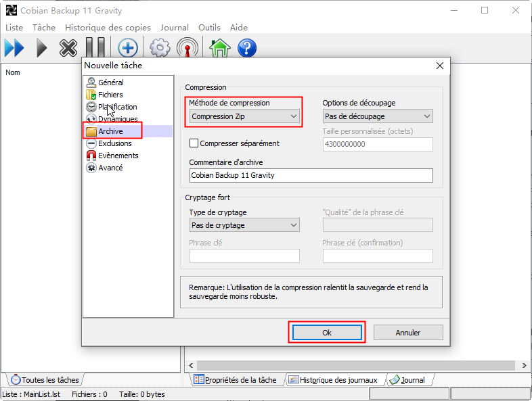Open the Outils menu
Image resolution: width=532 pixels, height=401 pixels.
[209, 28]
